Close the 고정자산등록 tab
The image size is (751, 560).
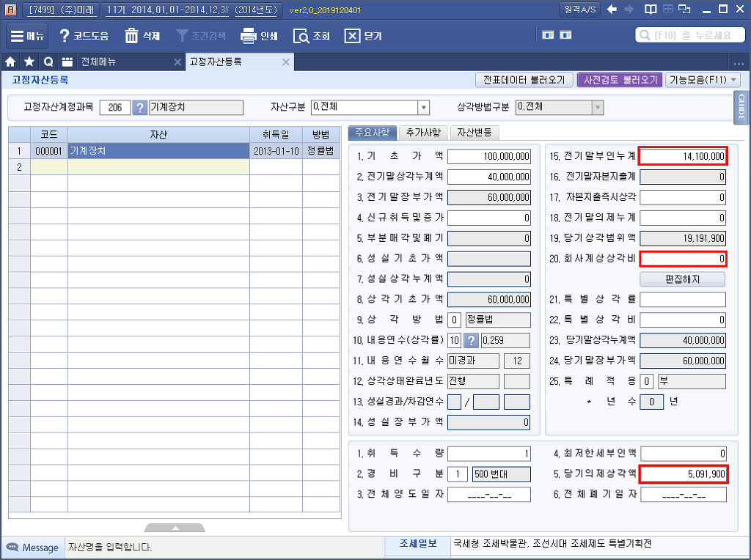point(285,62)
